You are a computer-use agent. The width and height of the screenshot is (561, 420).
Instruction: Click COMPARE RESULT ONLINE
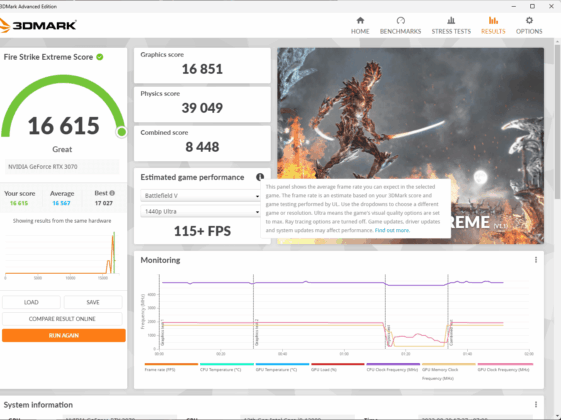click(x=62, y=319)
